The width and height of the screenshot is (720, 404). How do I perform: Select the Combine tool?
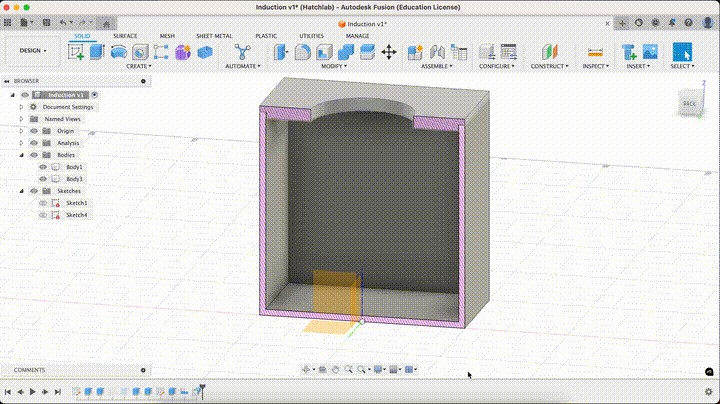pyautogui.click(x=345, y=52)
